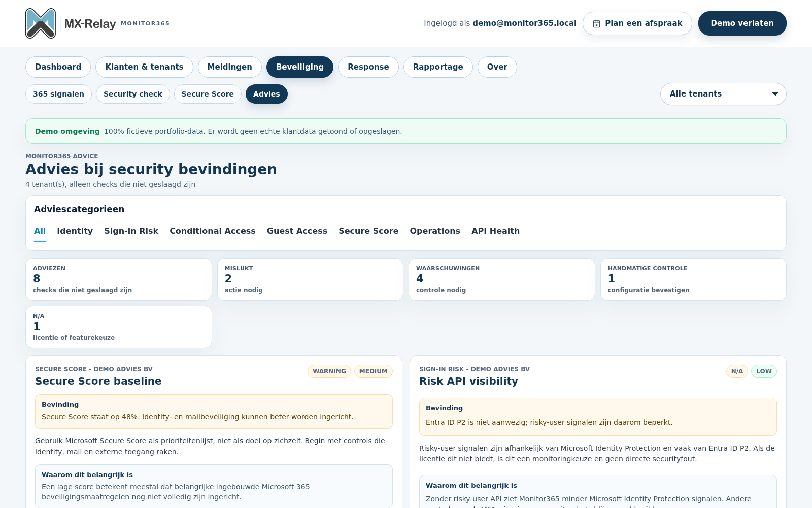Screen dimensions: 812x508
Task: Show Conditional Access advice category
Action: pyautogui.click(x=213, y=231)
